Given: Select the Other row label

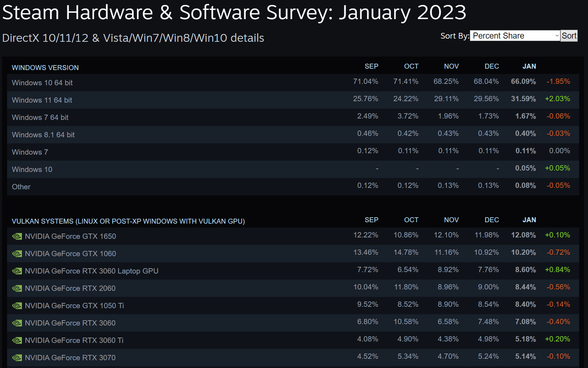Looking at the screenshot, I should [x=21, y=187].
